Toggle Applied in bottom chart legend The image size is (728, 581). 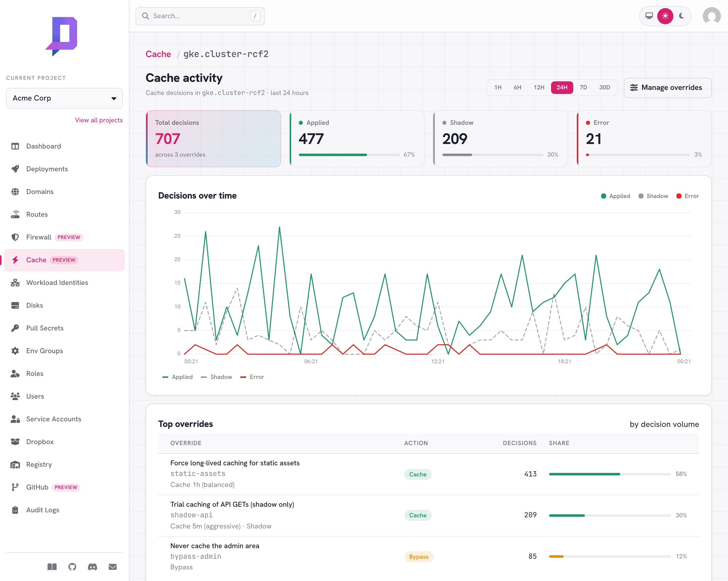click(177, 377)
